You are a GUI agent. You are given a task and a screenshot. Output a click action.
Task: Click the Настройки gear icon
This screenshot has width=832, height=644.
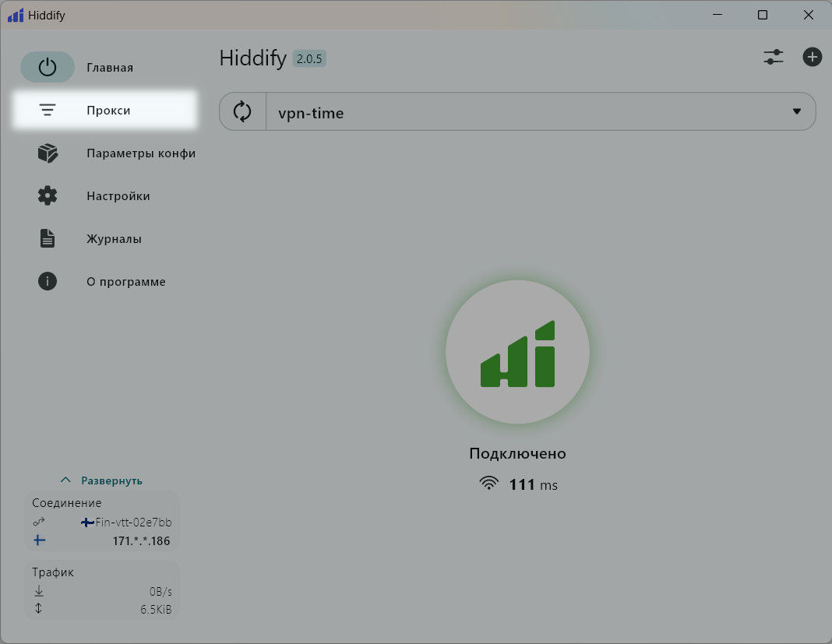48,196
